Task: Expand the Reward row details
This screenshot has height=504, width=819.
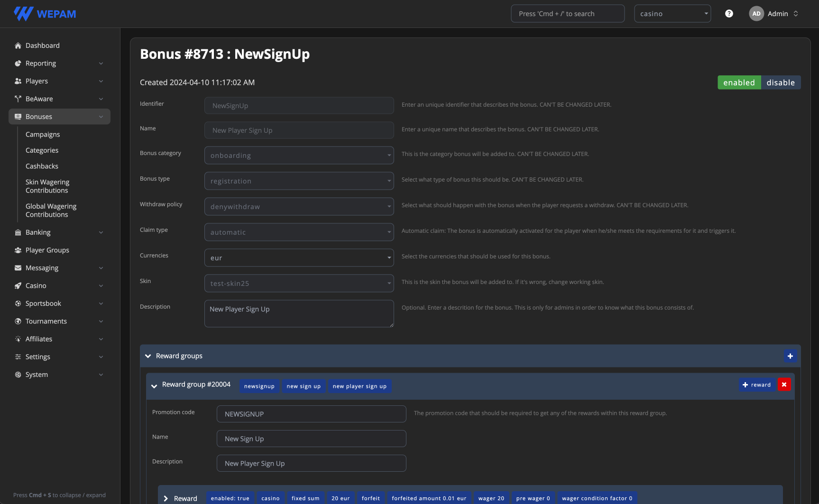Action: (x=166, y=498)
